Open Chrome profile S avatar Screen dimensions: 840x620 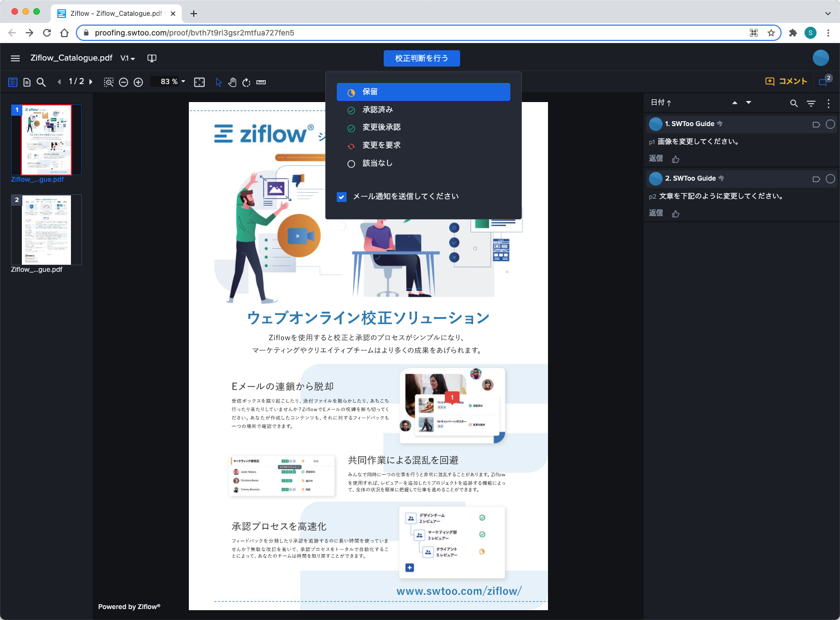click(x=811, y=33)
